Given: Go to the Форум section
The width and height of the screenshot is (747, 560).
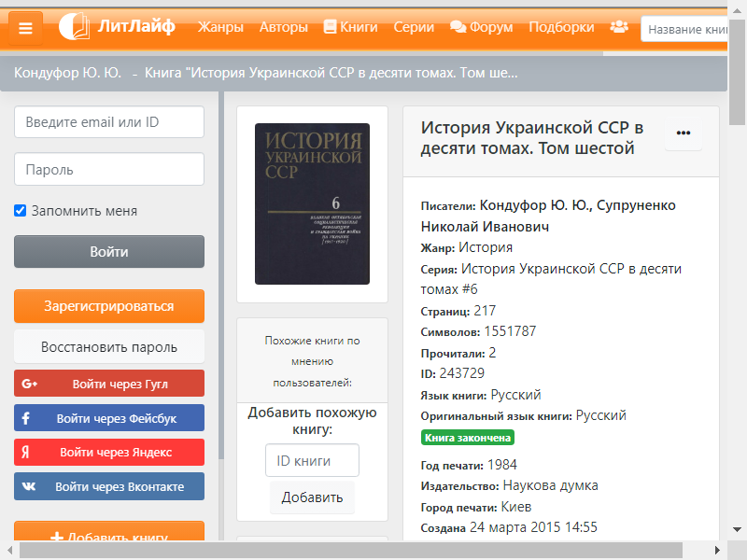Looking at the screenshot, I should tap(482, 27).
